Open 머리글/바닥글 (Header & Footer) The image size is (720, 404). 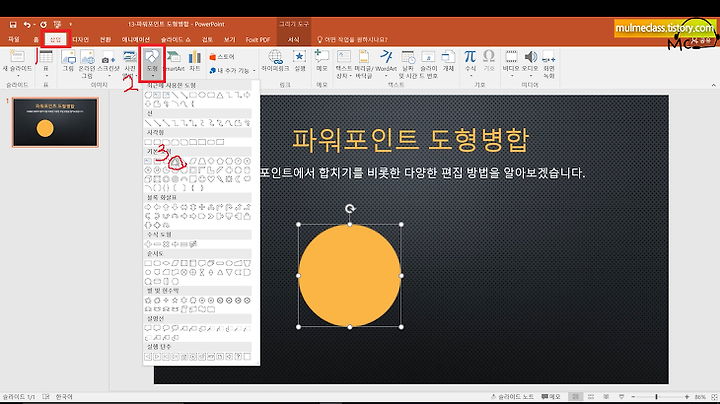(363, 64)
